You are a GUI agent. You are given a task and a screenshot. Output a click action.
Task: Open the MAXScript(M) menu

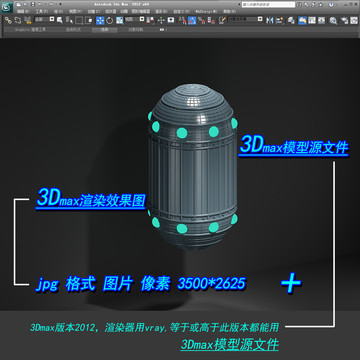[207, 11]
